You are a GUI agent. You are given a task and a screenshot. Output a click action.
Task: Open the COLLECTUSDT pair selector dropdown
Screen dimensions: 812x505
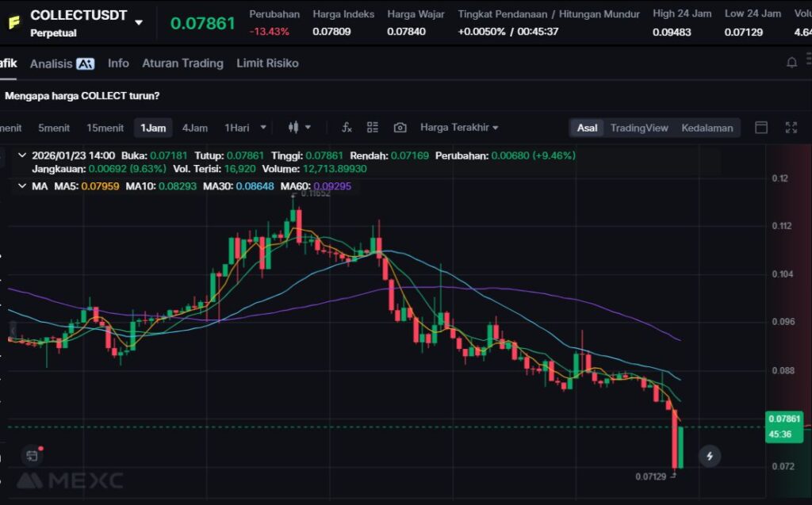(x=139, y=22)
